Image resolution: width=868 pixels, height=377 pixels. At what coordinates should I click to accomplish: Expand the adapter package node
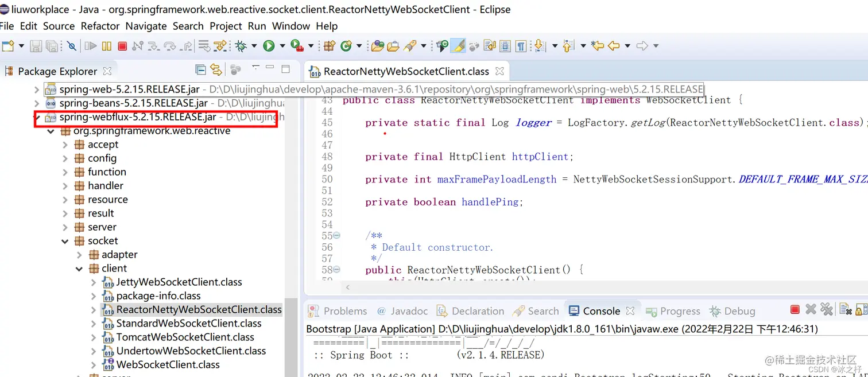pos(79,255)
